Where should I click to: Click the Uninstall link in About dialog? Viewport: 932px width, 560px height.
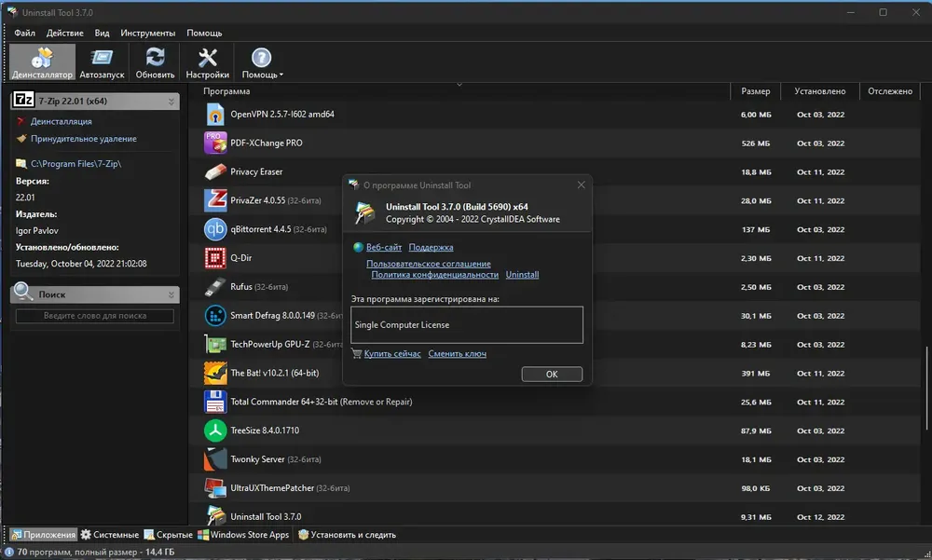[523, 275]
